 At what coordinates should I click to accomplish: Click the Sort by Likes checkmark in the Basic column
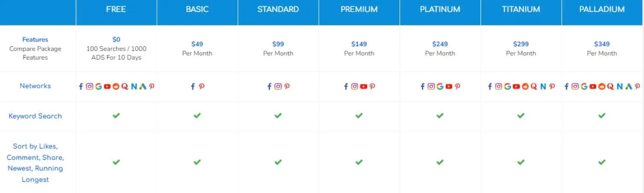pyautogui.click(x=197, y=162)
